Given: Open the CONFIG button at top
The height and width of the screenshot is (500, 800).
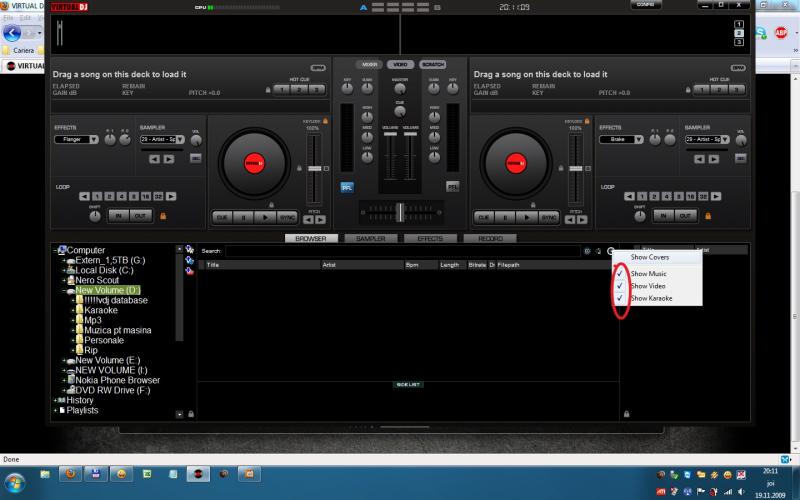Looking at the screenshot, I should click(x=648, y=5).
